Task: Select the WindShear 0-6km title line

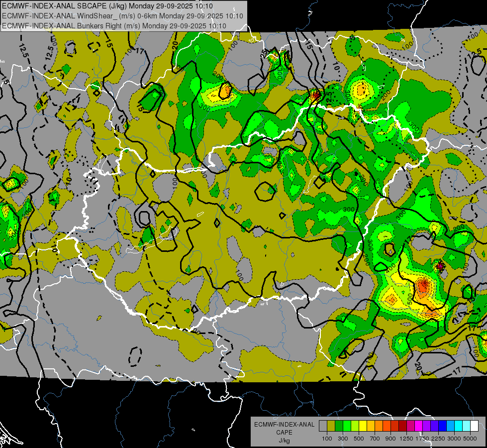Action: pos(122,16)
